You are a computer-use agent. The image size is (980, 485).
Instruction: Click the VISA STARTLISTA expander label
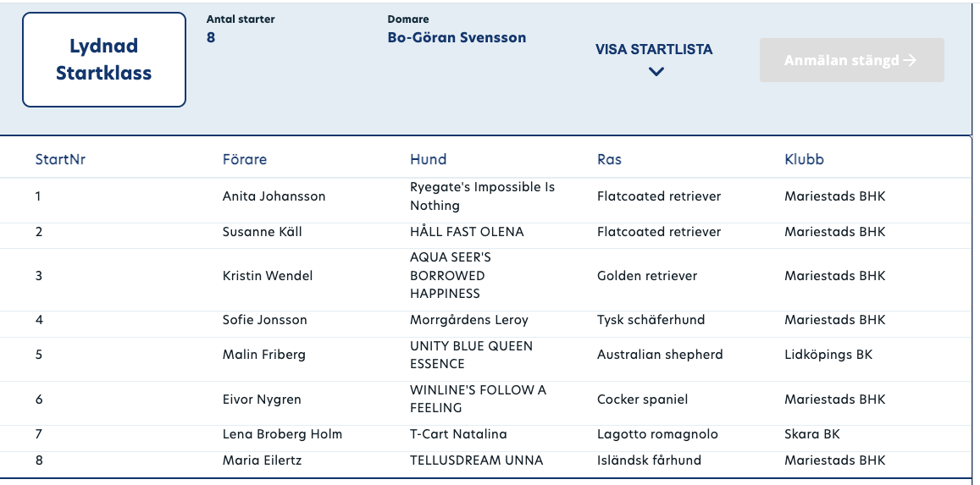tap(654, 50)
